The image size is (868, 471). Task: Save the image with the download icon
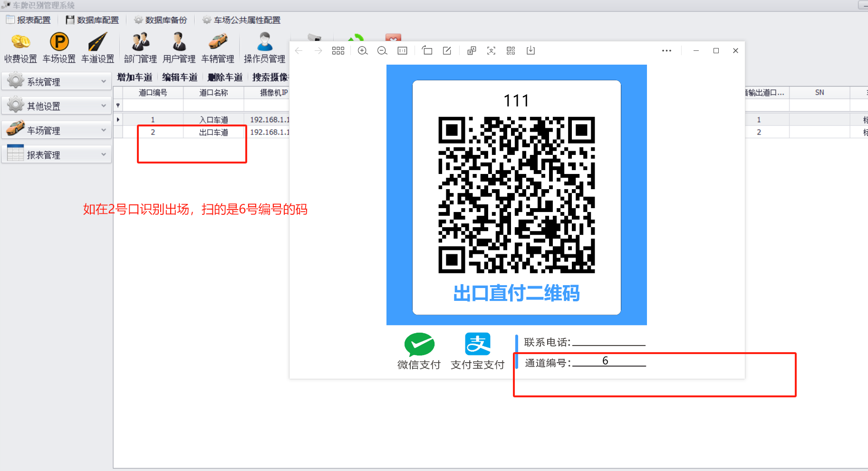530,51
